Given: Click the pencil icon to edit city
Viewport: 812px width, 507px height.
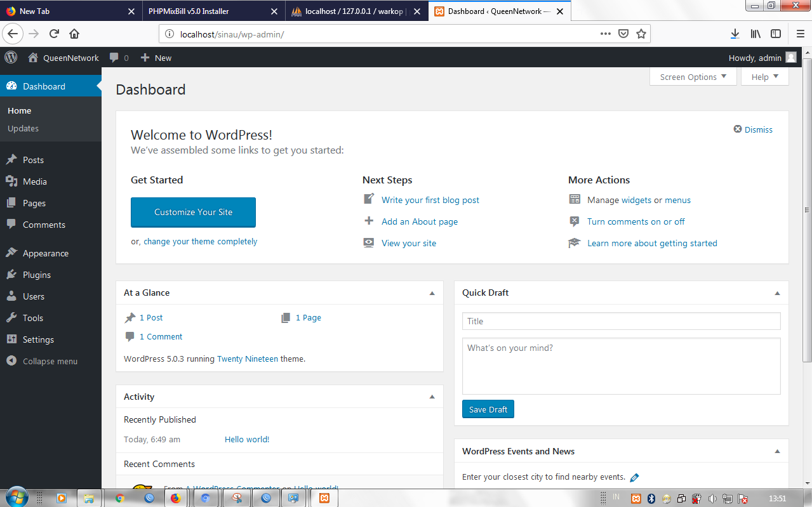Looking at the screenshot, I should [634, 477].
